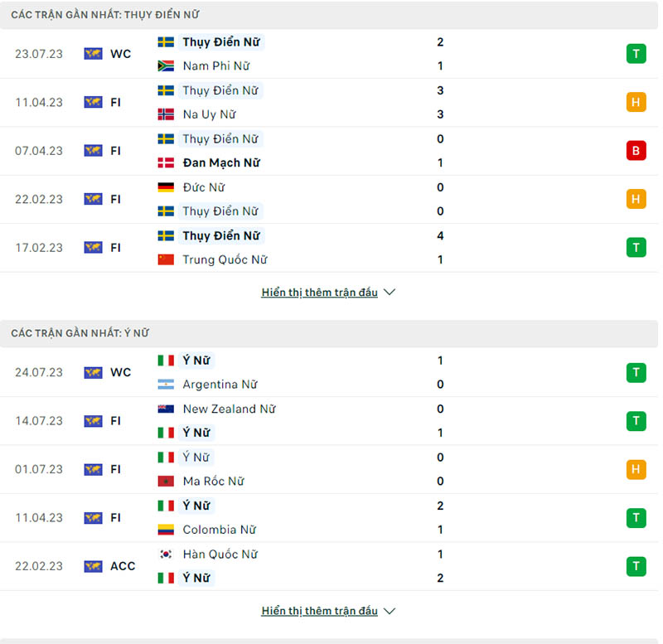The width and height of the screenshot is (663, 644).
Task: Click the Norway flag next to Na Uy Nữ
Action: point(166,114)
